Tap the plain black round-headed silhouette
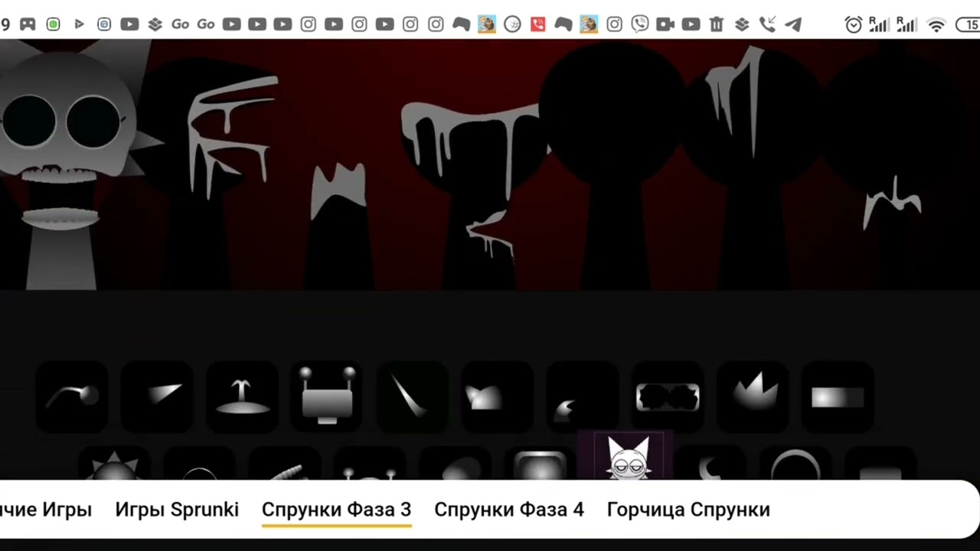980x551 pixels. point(612,165)
